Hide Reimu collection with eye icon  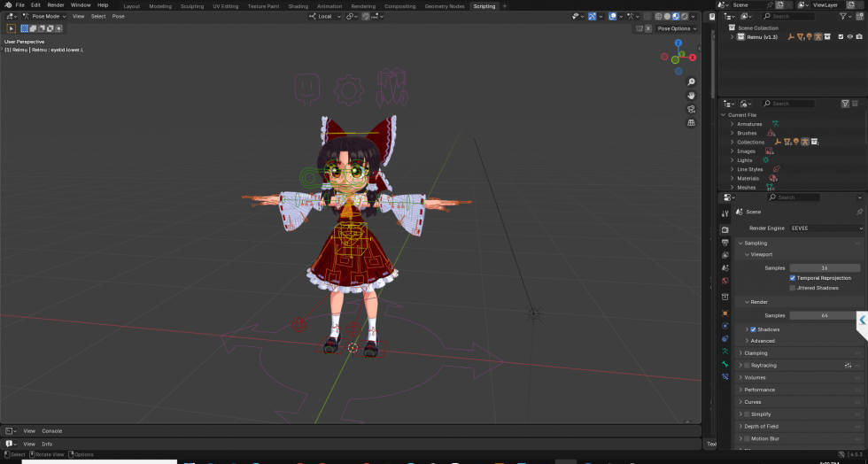pyautogui.click(x=849, y=37)
